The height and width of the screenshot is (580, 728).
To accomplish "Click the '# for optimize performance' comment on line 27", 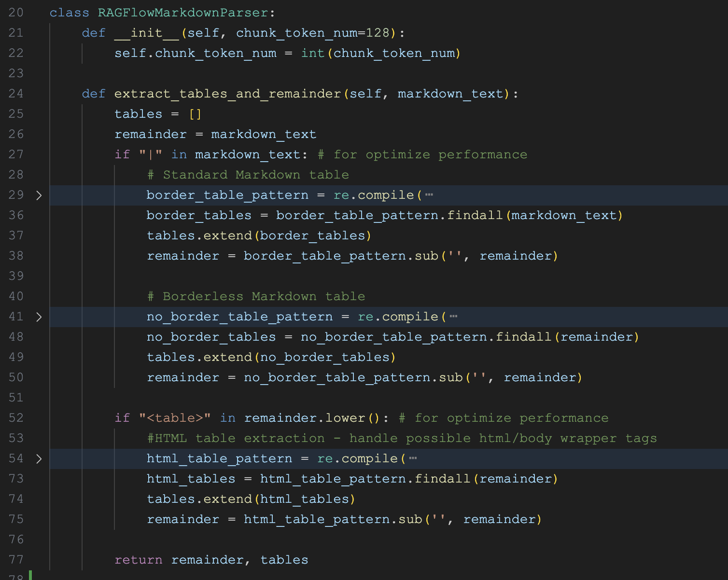I will pyautogui.click(x=422, y=154).
